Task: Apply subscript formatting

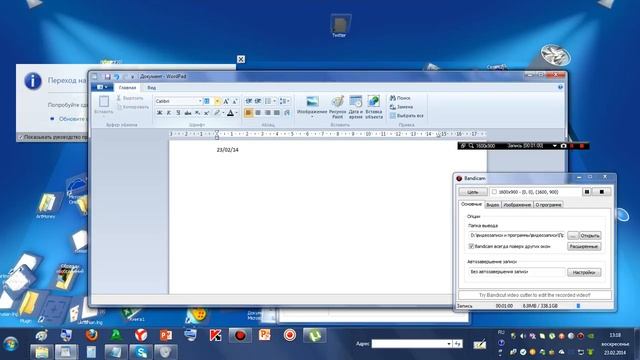Action: pos(197,113)
